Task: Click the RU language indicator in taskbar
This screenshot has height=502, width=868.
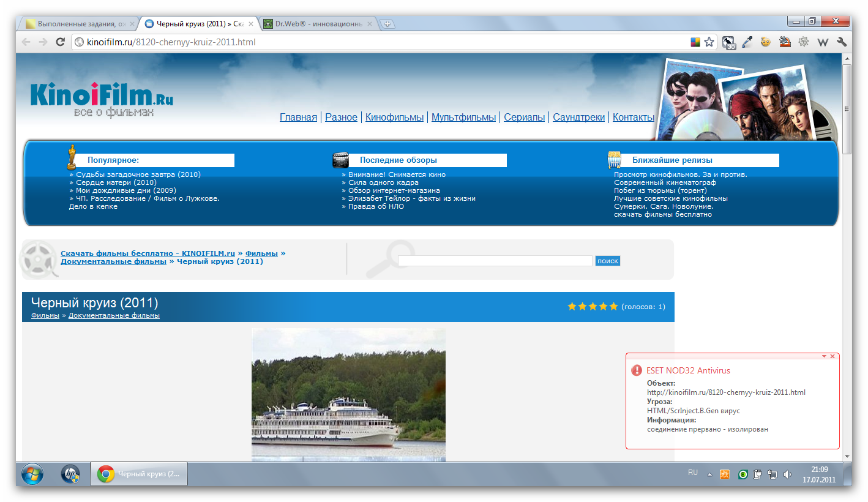Action: (693, 473)
